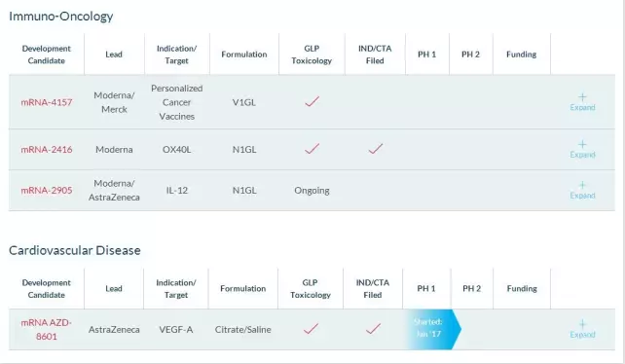Expand the mRNA-2905 row details

point(582,190)
